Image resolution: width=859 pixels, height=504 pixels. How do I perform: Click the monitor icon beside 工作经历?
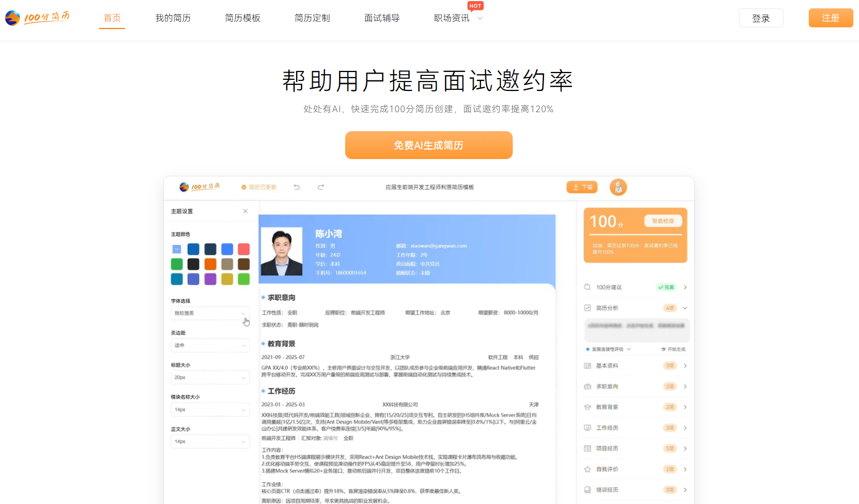588,427
